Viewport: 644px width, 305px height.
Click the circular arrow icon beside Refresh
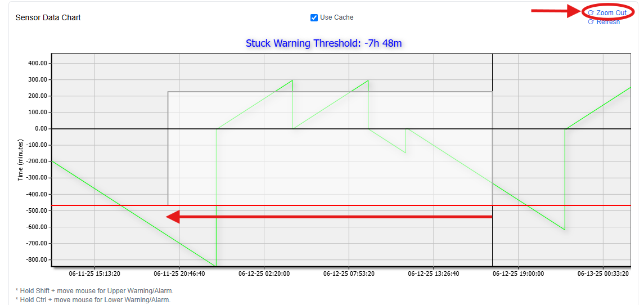[591, 22]
